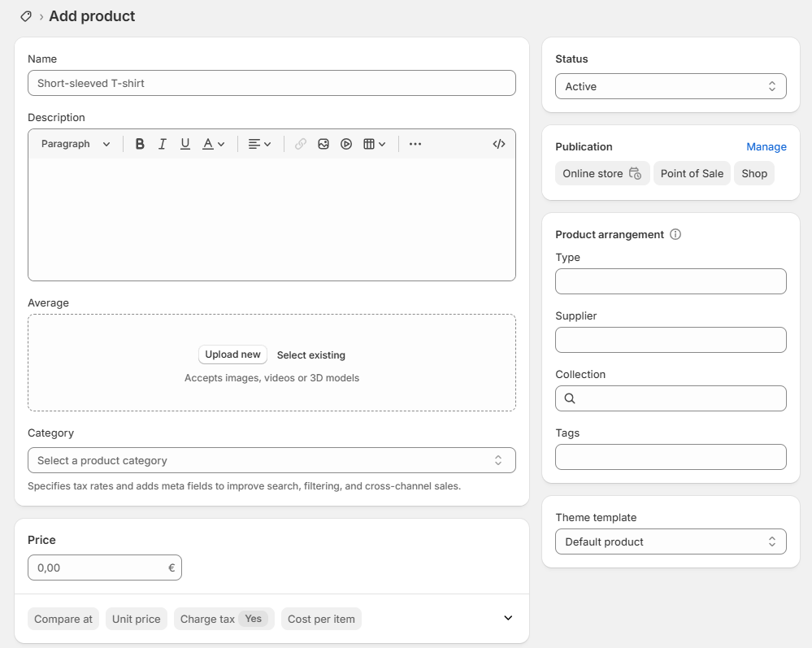812x648 pixels.
Task: Click the product tag icon in breadcrumb
Action: (26, 16)
